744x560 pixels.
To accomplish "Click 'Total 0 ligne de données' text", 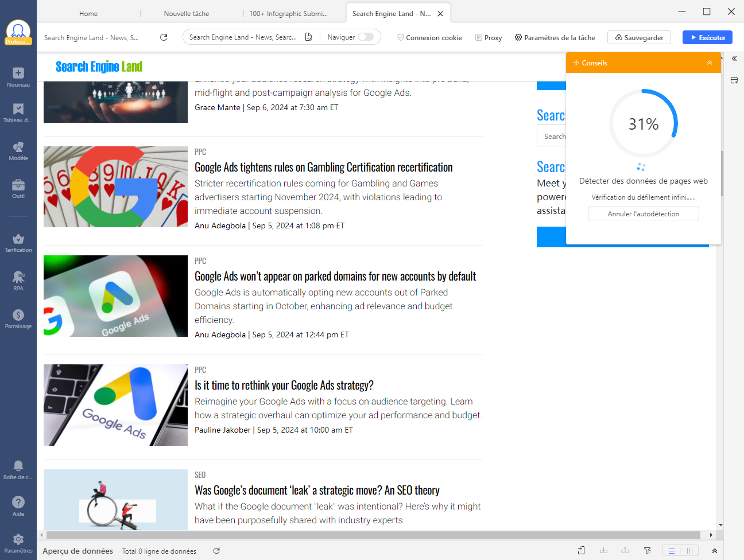I will [159, 551].
